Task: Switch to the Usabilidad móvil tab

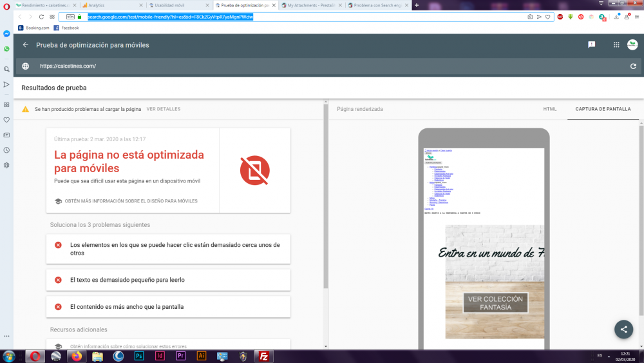Action: pos(178,5)
